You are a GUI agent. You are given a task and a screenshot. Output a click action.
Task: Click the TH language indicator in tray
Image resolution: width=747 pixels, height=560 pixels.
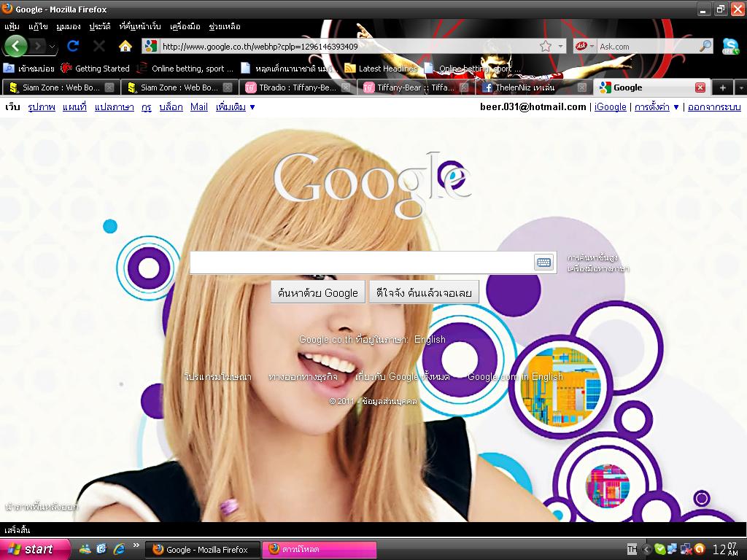click(632, 550)
